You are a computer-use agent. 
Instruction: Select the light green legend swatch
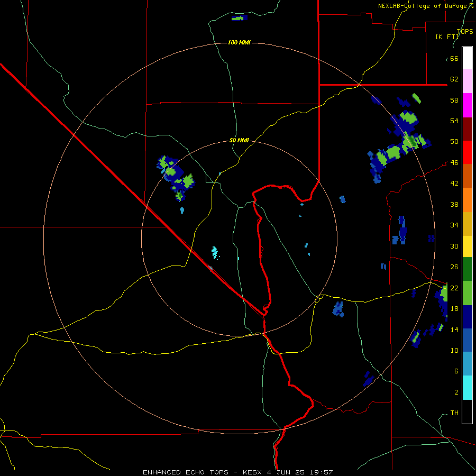467,293
